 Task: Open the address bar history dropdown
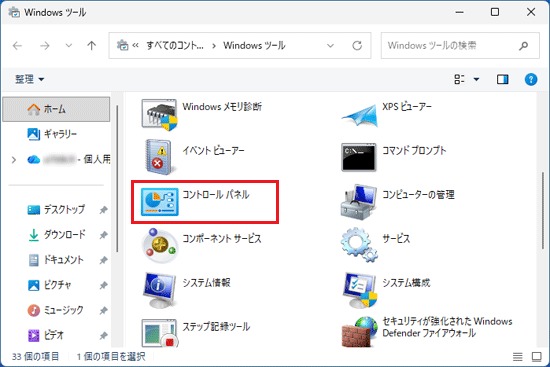[x=330, y=46]
